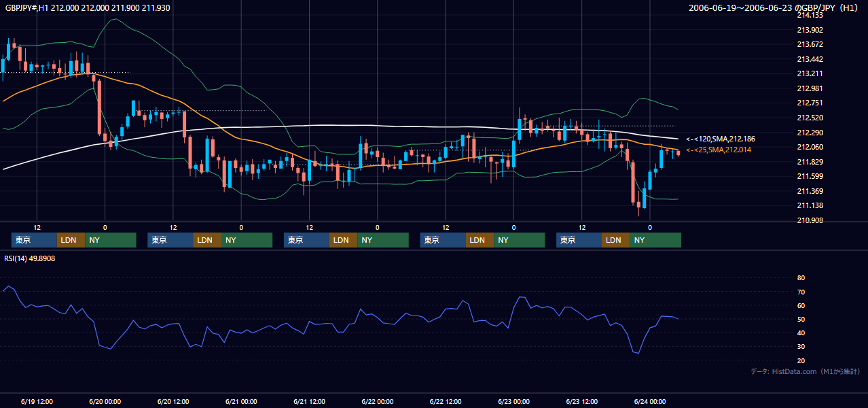Viewport: 868px width, 408px height.
Task: Click the 6/22 00:00 time axis label
Action: (x=378, y=401)
